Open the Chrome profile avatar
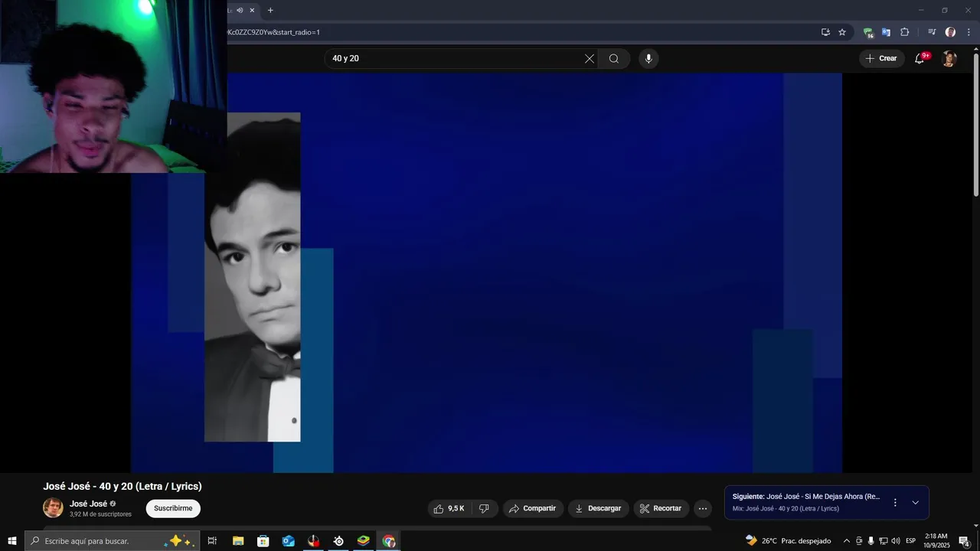 pos(950,32)
